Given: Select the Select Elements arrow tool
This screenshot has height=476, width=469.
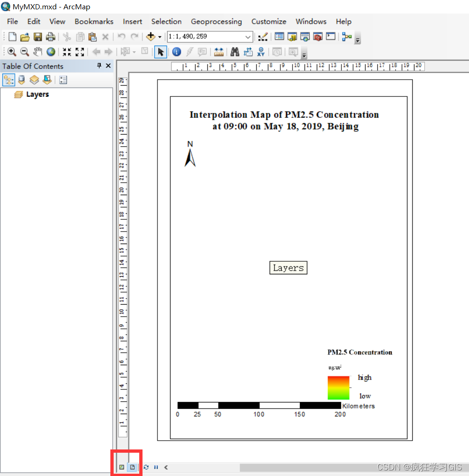Looking at the screenshot, I should click(x=161, y=52).
